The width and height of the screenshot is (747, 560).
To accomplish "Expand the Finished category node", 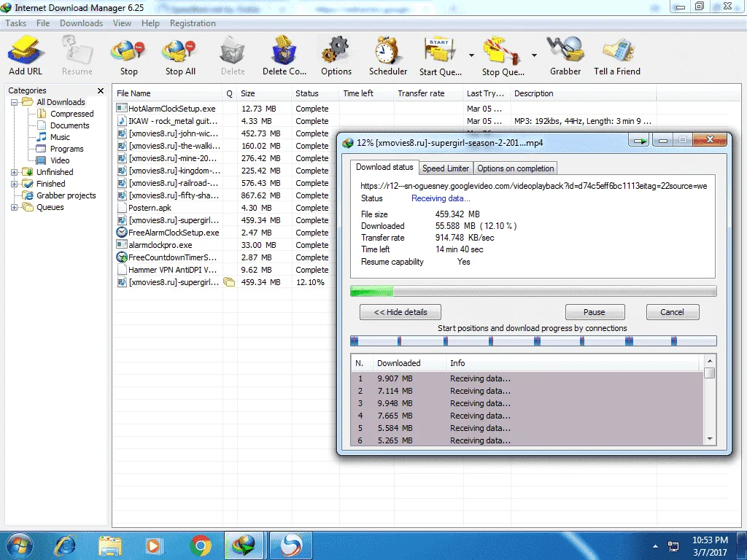I will [x=15, y=184].
